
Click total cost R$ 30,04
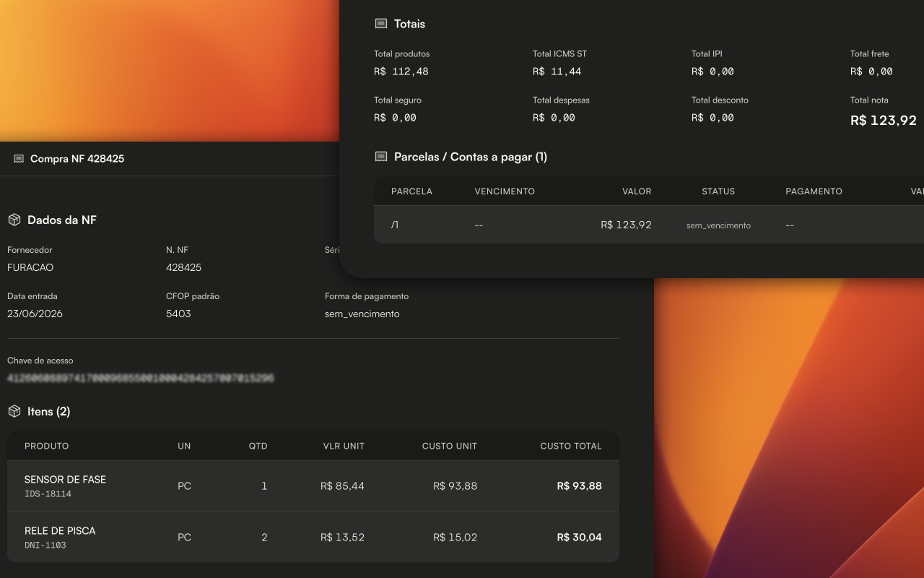(x=579, y=538)
